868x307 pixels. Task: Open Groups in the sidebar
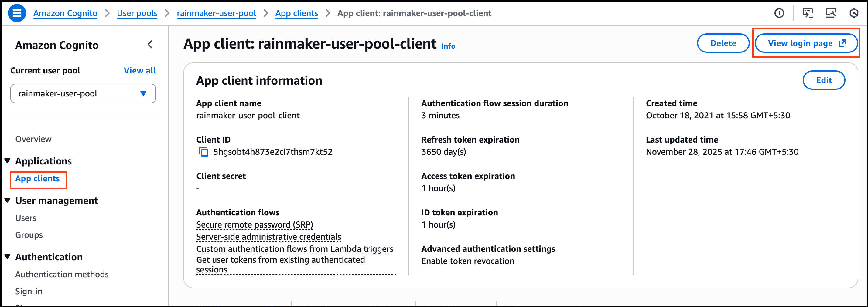(29, 235)
